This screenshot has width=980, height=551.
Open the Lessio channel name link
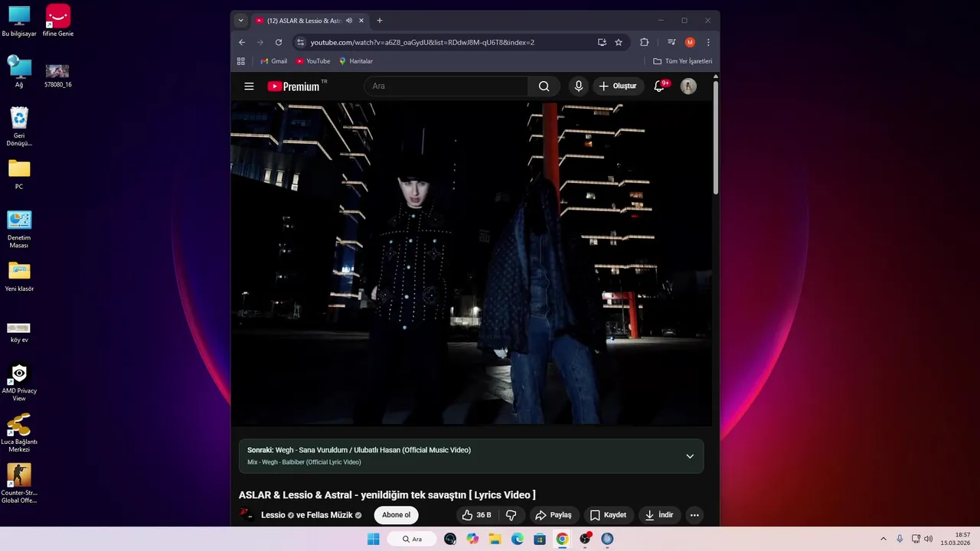pos(273,515)
